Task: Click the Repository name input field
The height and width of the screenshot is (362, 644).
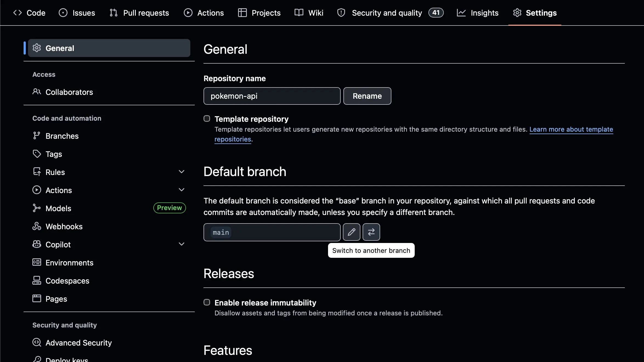Action: pos(272,96)
